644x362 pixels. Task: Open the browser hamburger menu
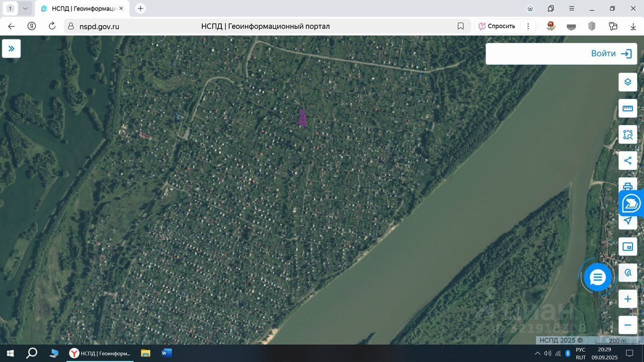coord(572,9)
